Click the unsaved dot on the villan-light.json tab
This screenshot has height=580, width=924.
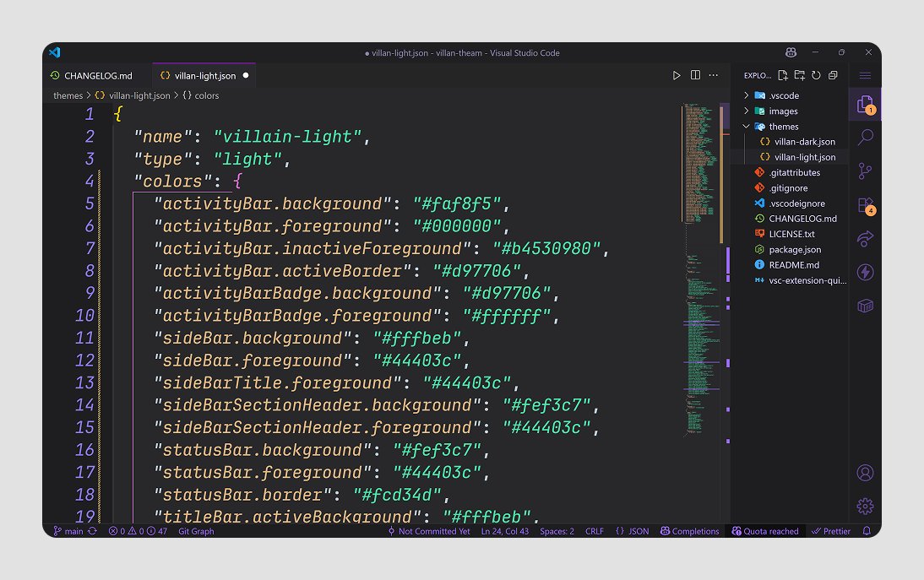246,75
